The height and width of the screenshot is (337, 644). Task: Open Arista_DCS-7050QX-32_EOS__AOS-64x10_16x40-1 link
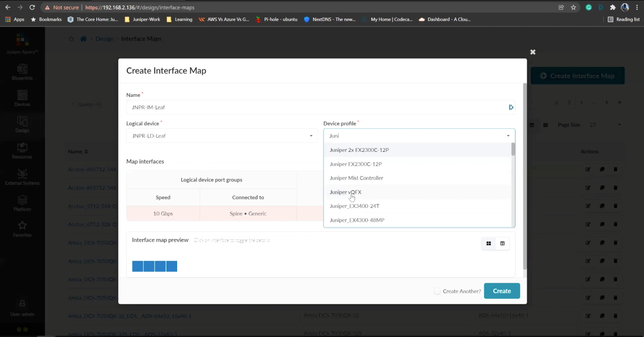coord(129,316)
